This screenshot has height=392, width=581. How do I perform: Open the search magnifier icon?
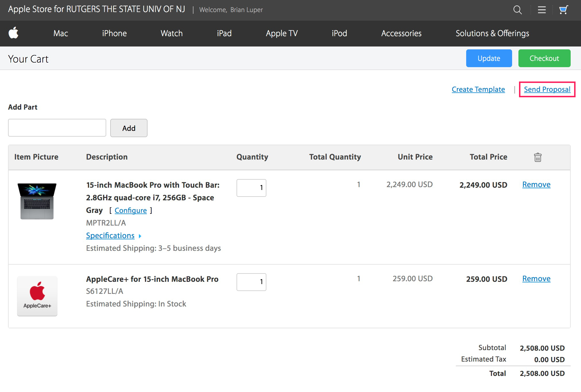[517, 10]
